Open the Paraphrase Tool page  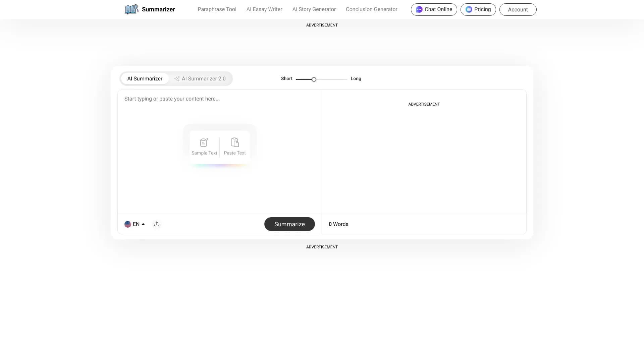[x=217, y=9]
